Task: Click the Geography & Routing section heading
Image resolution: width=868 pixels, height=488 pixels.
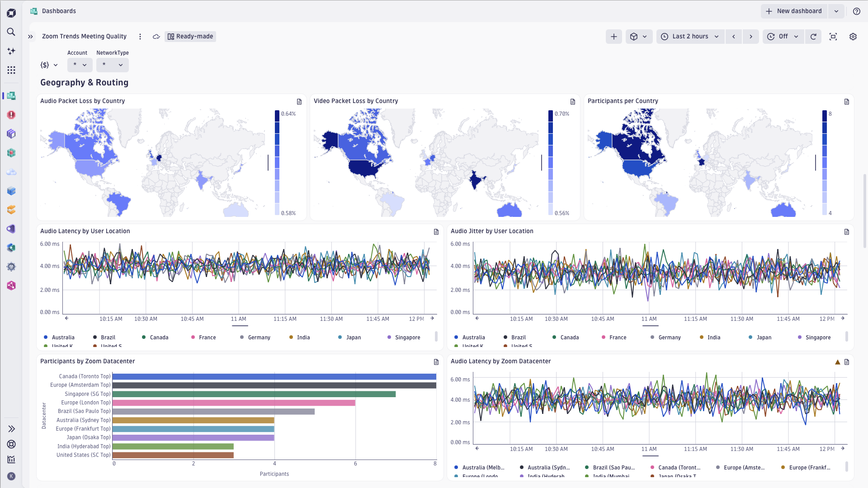Action: tap(84, 83)
